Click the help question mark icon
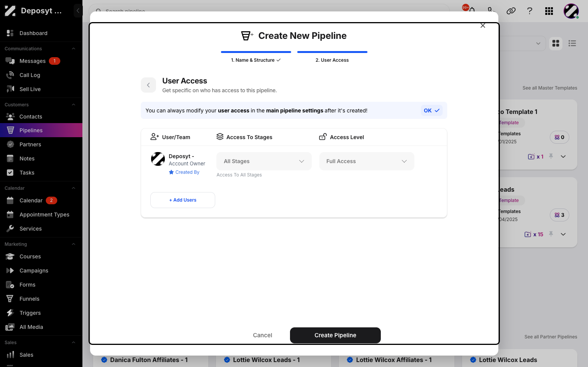The width and height of the screenshot is (588, 367). (x=530, y=11)
